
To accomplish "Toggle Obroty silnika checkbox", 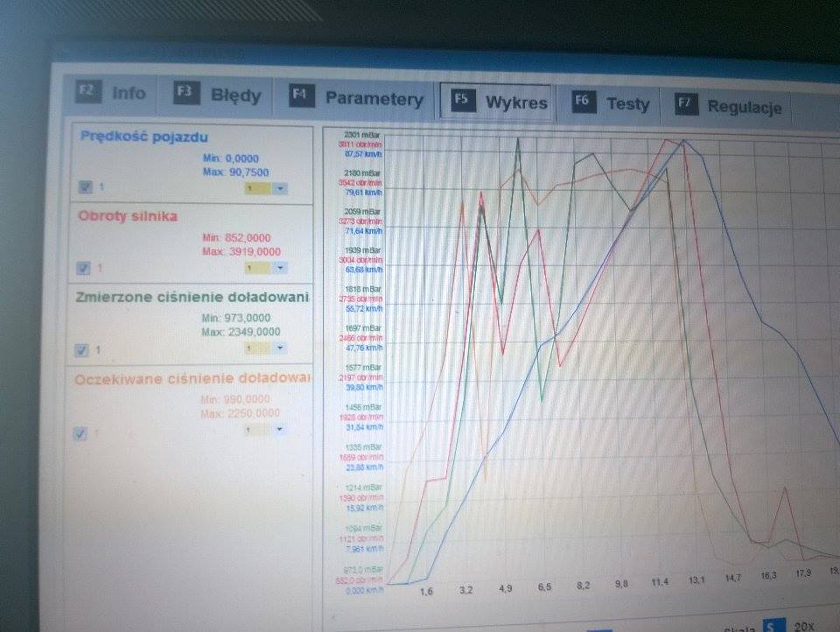I will pyautogui.click(x=83, y=268).
